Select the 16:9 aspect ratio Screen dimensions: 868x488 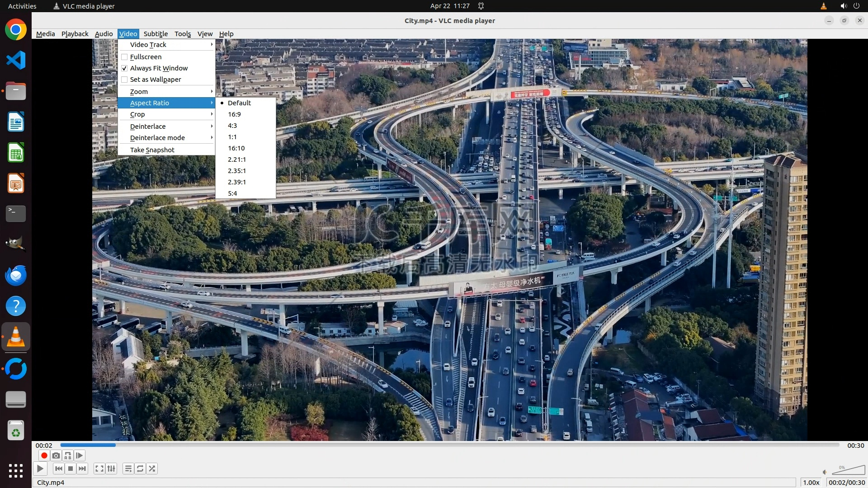coord(234,114)
